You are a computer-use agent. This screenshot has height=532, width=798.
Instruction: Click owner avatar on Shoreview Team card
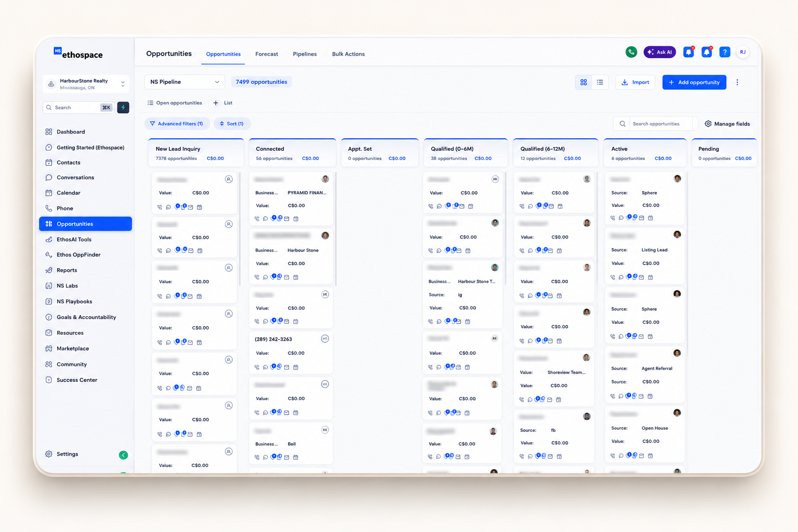click(x=587, y=357)
